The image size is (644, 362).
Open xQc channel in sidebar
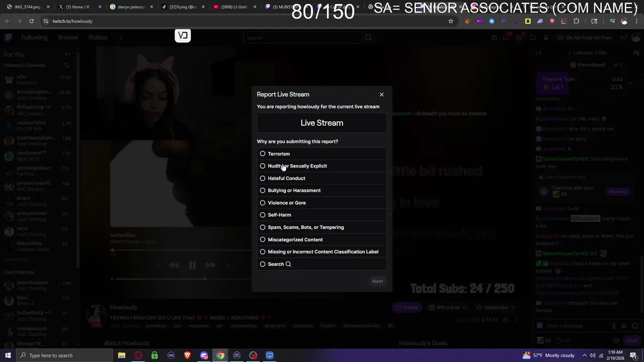(38, 79)
